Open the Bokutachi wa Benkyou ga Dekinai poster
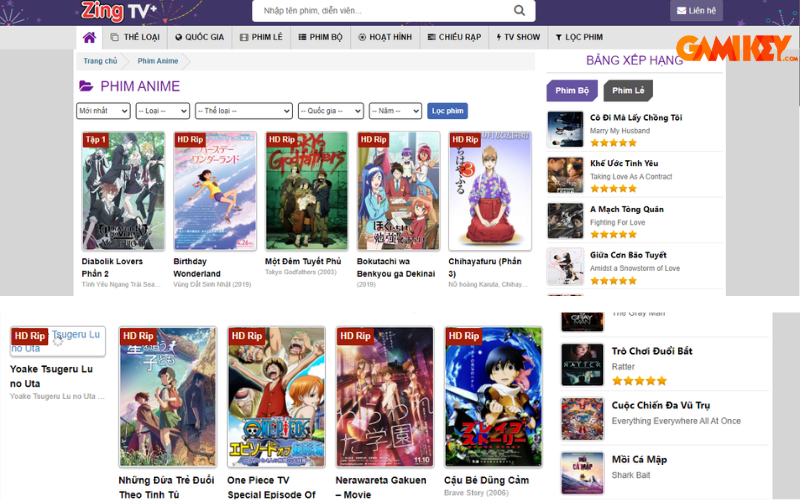This screenshot has width=800, height=500. click(398, 191)
